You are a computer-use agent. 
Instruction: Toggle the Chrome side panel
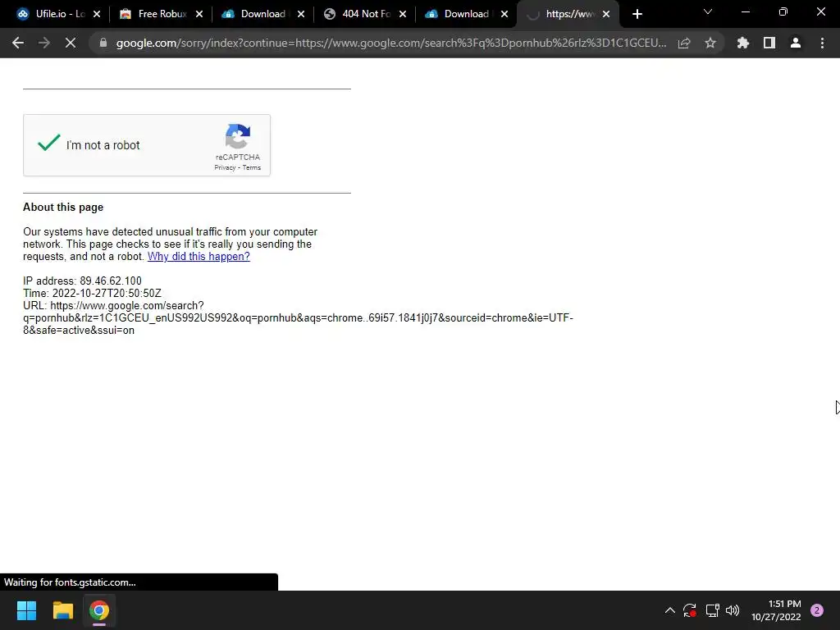[769, 43]
